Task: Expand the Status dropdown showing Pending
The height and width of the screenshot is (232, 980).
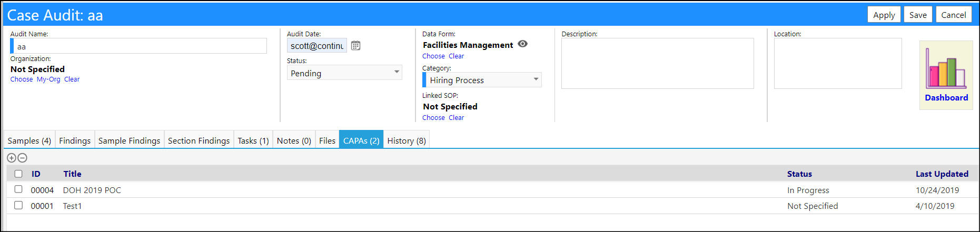Action: tap(344, 73)
